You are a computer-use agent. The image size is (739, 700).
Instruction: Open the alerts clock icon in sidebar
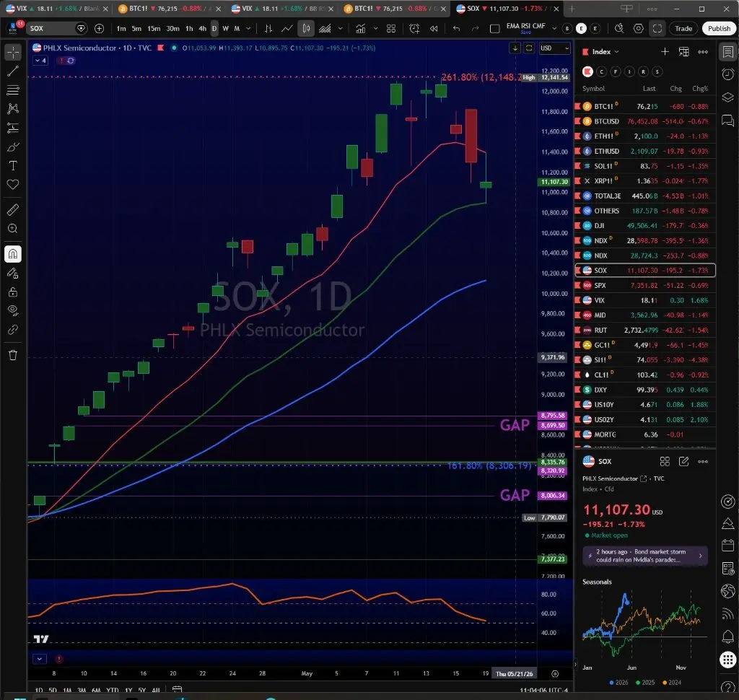(x=727, y=74)
